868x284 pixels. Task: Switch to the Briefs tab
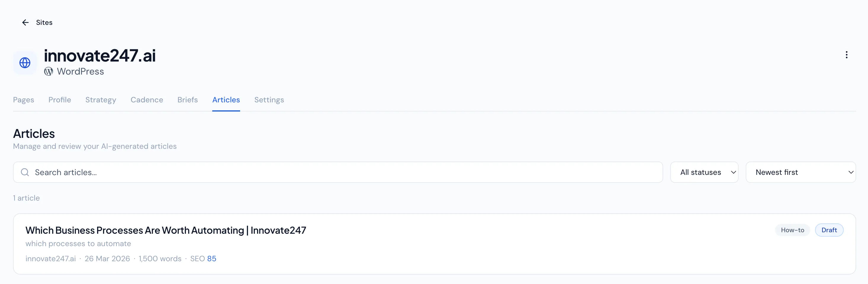coord(187,100)
